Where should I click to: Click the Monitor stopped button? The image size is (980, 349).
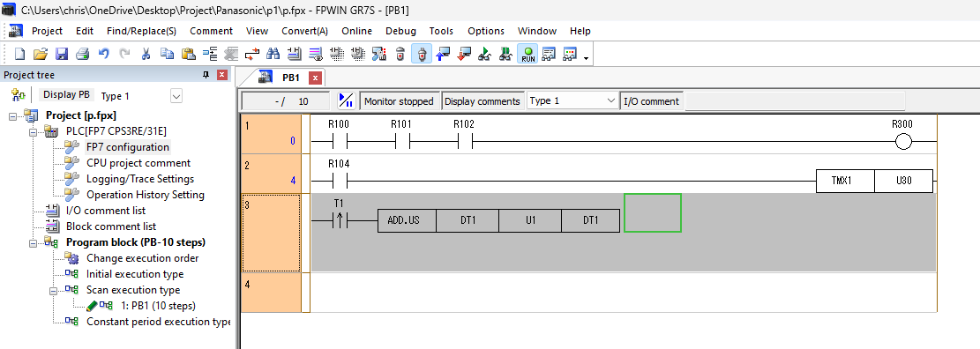click(399, 101)
